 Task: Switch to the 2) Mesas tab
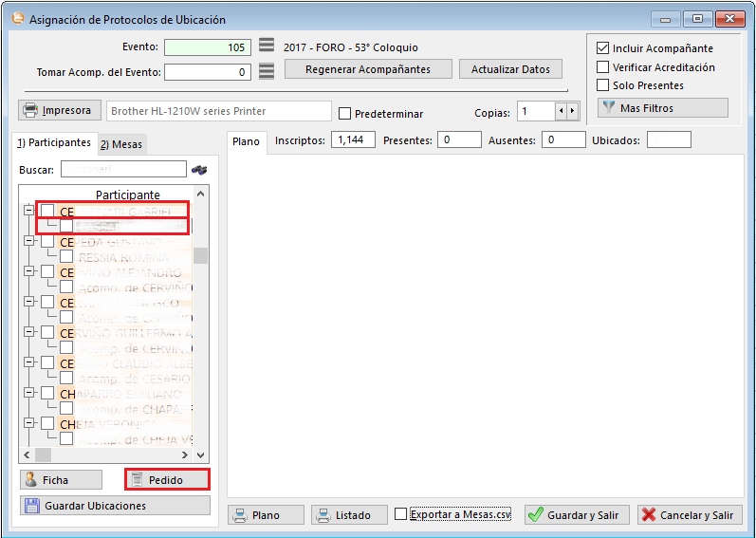point(120,144)
